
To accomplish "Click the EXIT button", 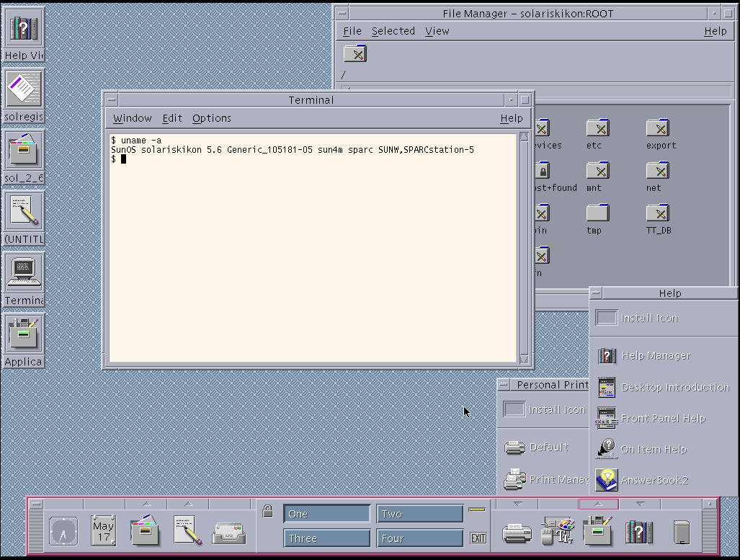I will (478, 538).
